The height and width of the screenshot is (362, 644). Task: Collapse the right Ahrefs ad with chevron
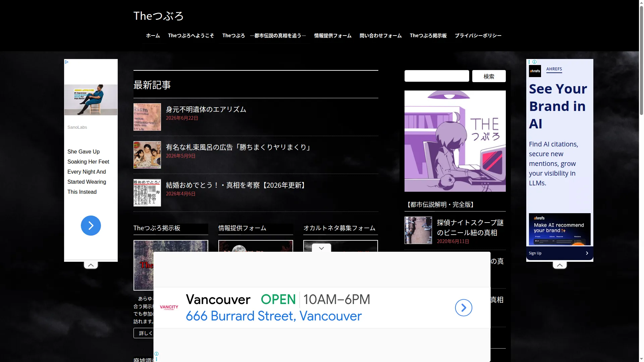560,265
